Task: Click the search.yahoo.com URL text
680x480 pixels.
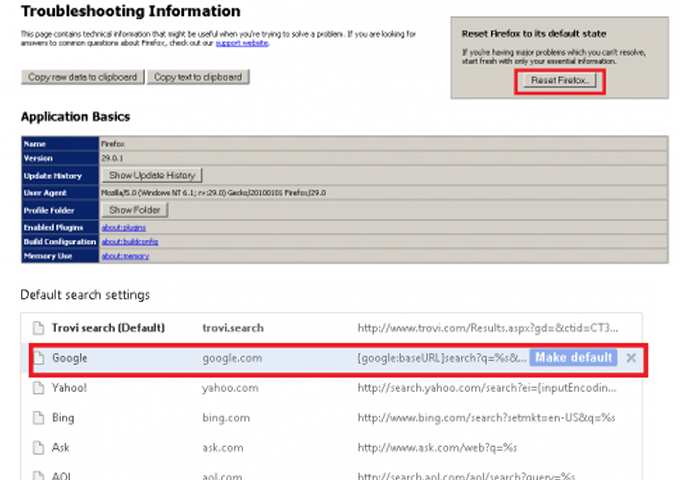Action: (487, 388)
